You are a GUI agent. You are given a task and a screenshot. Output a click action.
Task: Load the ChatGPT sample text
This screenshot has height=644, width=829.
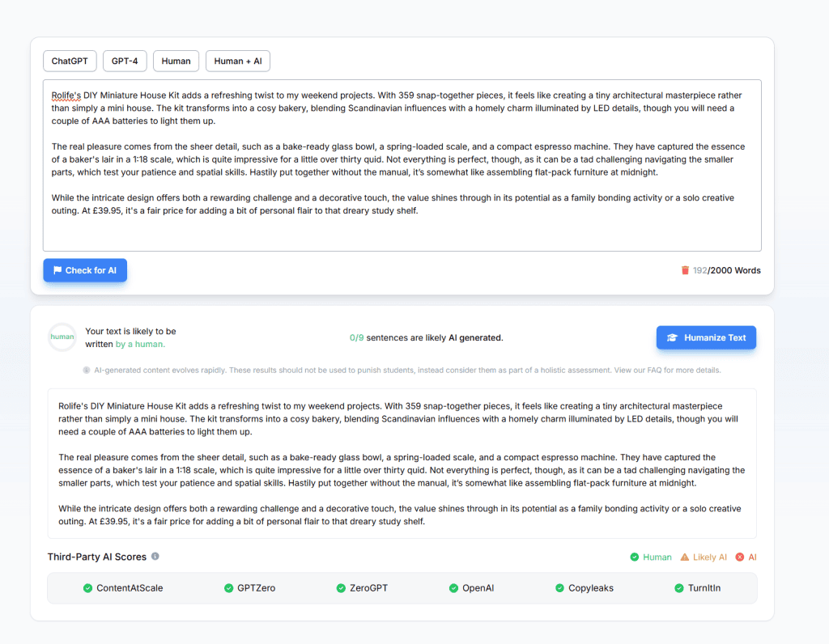pyautogui.click(x=70, y=61)
